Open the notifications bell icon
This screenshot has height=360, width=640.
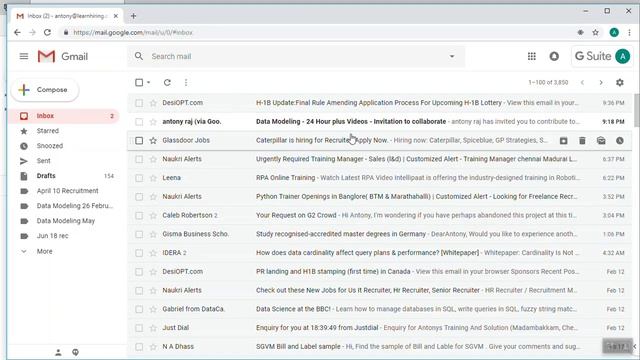pos(554,56)
